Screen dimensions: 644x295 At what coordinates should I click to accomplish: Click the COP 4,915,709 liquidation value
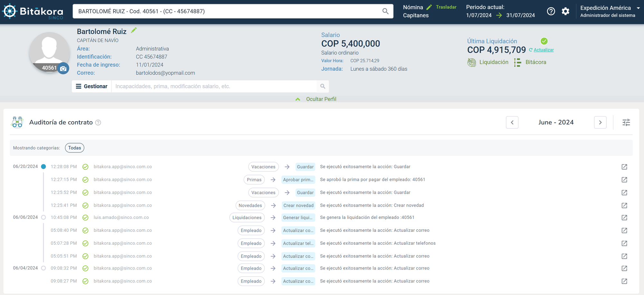point(497,50)
